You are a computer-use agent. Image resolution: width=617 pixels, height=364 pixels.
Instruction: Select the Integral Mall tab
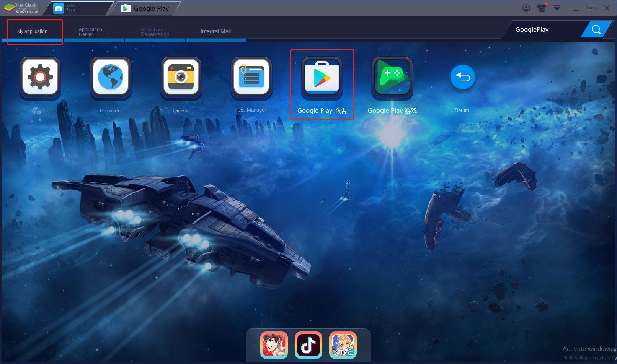tap(215, 31)
